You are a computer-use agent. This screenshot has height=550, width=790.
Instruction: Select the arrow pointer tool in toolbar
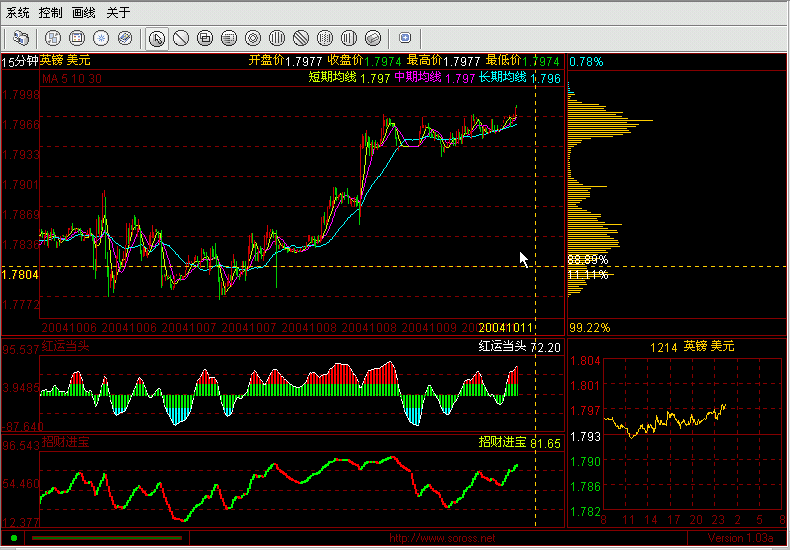pyautogui.click(x=157, y=38)
